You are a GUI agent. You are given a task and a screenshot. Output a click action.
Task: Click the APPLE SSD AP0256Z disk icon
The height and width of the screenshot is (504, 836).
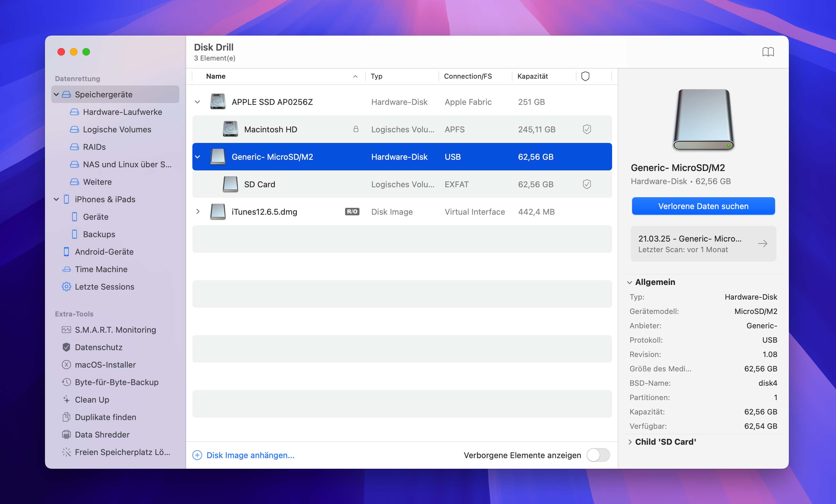(x=217, y=102)
